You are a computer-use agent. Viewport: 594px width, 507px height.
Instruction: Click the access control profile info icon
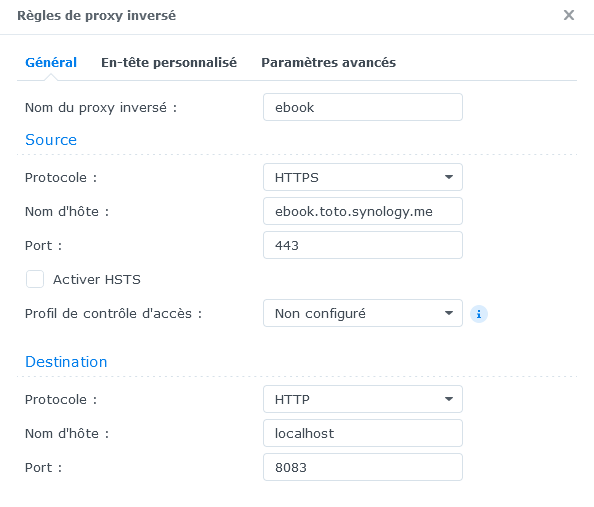click(x=479, y=314)
